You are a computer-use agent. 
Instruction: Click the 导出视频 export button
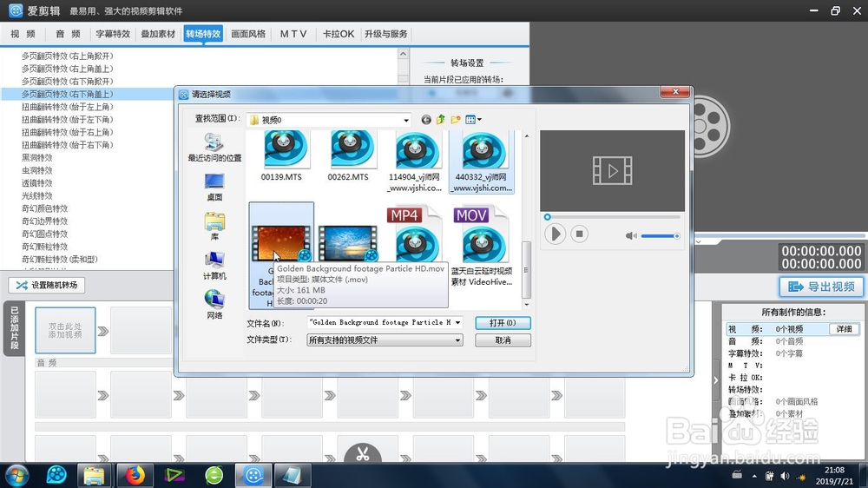pos(821,287)
